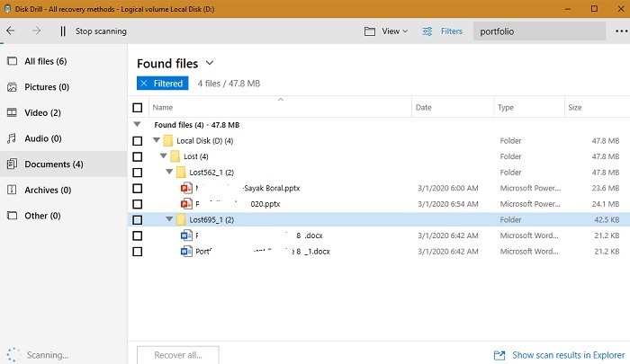Screen dimensions: 630x364
Task: Go back with the left arrow
Action: [x=11, y=31]
